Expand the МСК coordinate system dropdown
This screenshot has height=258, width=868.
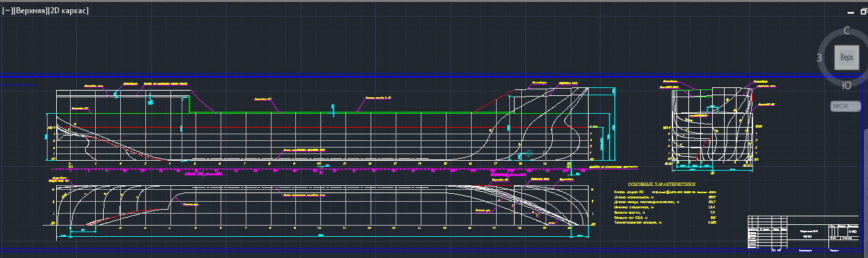point(846,106)
